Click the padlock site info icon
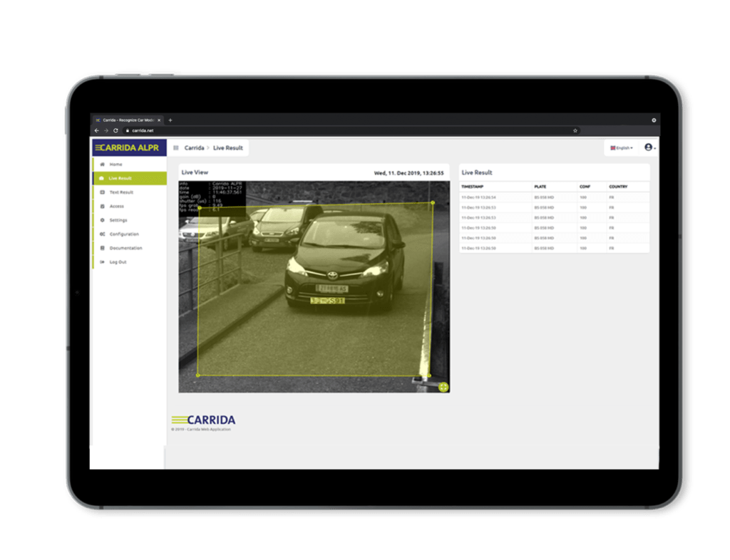Image resolution: width=730 pixels, height=560 pixels. 128,130
